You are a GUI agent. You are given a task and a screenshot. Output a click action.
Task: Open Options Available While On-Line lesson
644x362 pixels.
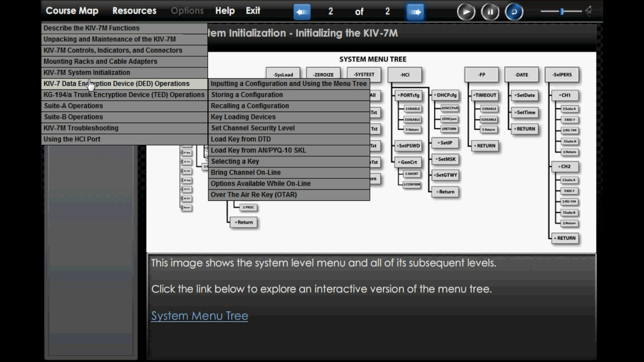(x=289, y=183)
